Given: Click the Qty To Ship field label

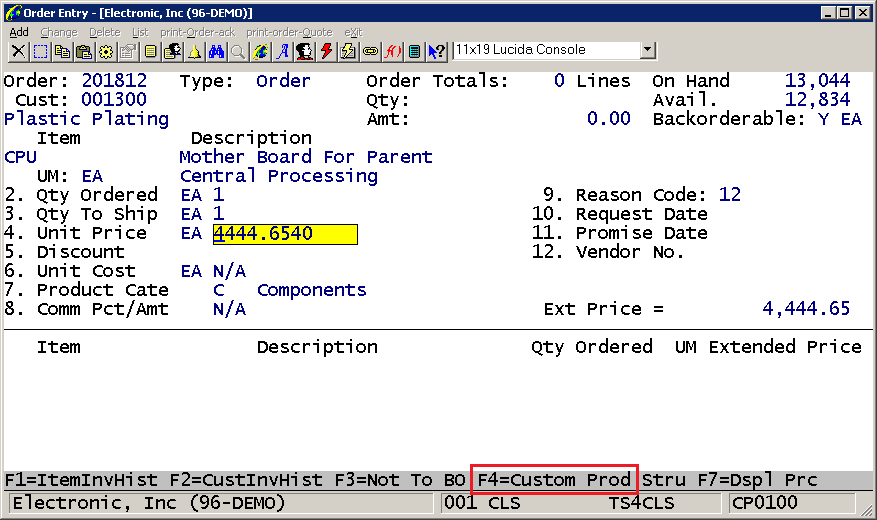Looking at the screenshot, I should [x=97, y=214].
